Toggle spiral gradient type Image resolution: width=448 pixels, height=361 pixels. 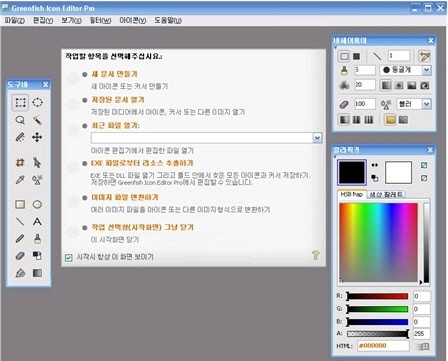pyautogui.click(x=425, y=86)
